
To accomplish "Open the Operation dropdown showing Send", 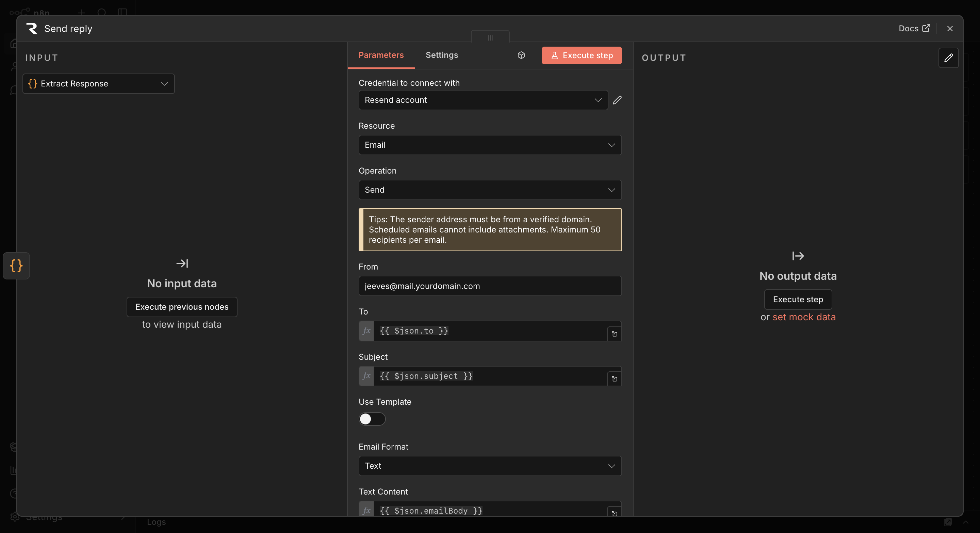I will 490,190.
